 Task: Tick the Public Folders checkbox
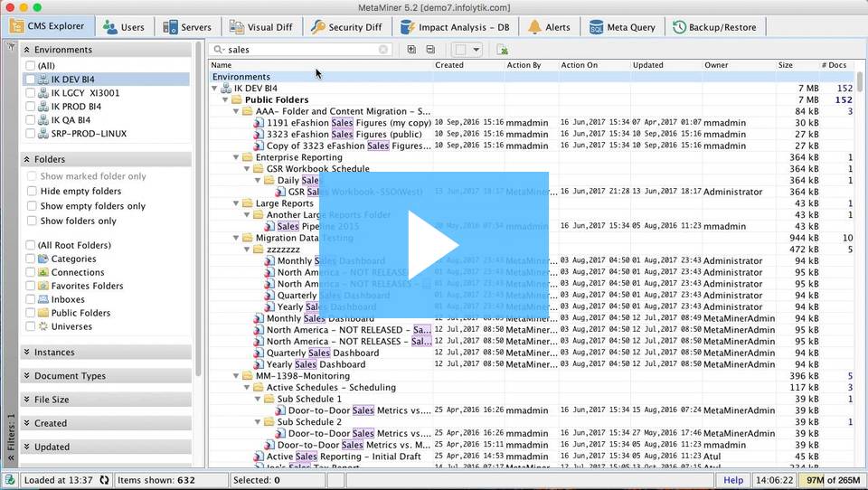(32, 313)
